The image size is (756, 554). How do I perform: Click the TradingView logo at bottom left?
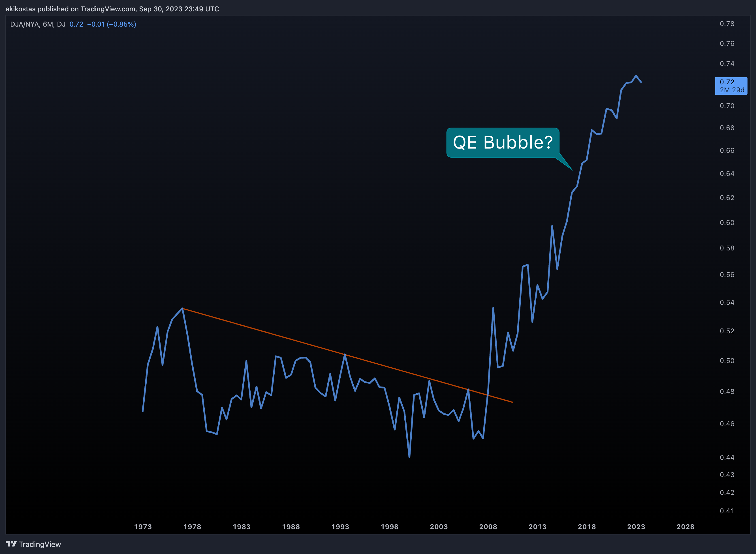33,544
